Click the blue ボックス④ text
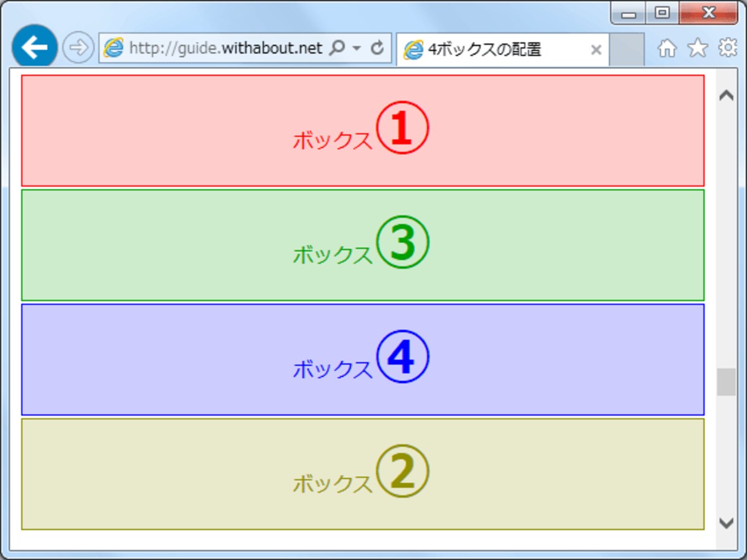Image resolution: width=747 pixels, height=560 pixels. pos(361,357)
